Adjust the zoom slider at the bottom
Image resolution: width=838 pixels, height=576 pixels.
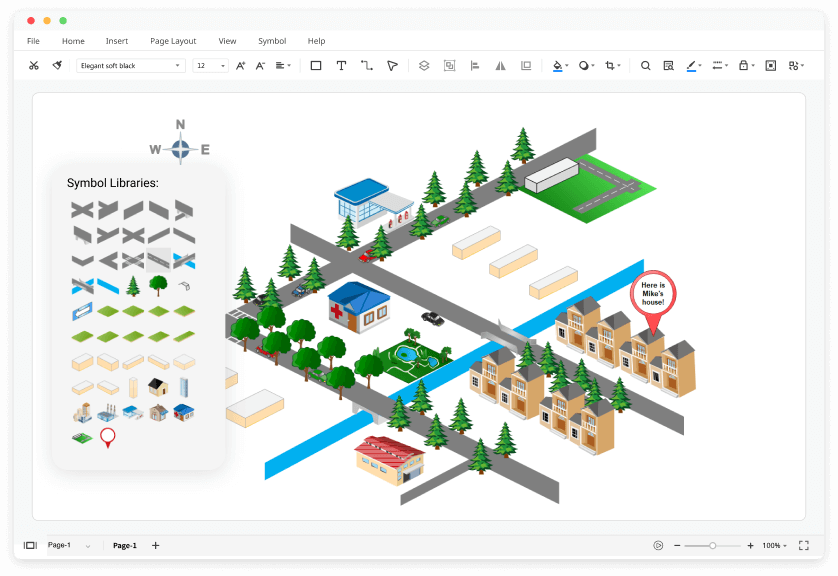click(x=712, y=545)
